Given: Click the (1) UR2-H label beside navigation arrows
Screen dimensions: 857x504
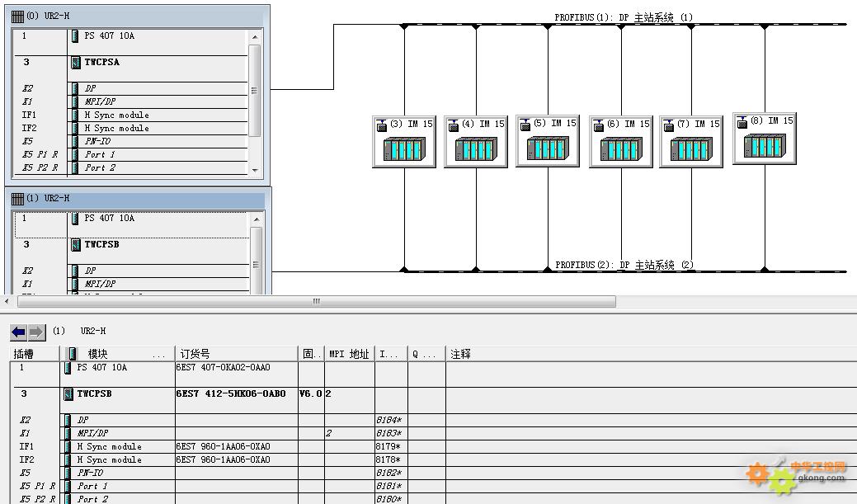Looking at the screenshot, I should (79, 332).
